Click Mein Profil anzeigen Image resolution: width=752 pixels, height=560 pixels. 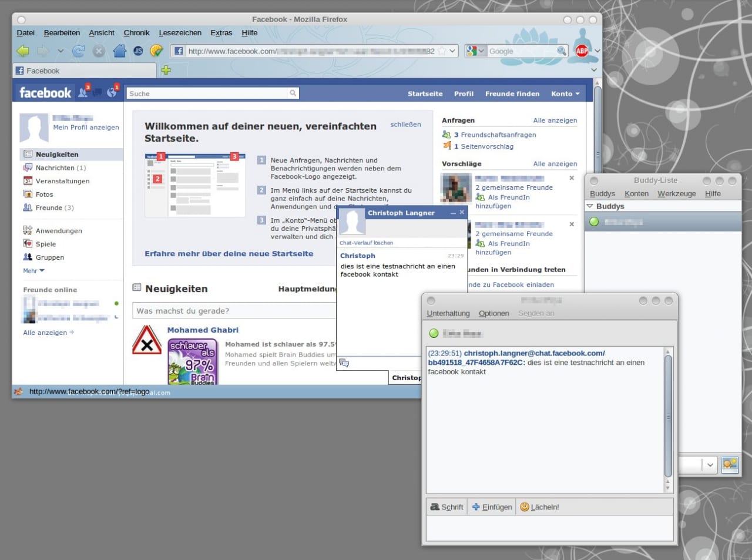tap(86, 128)
